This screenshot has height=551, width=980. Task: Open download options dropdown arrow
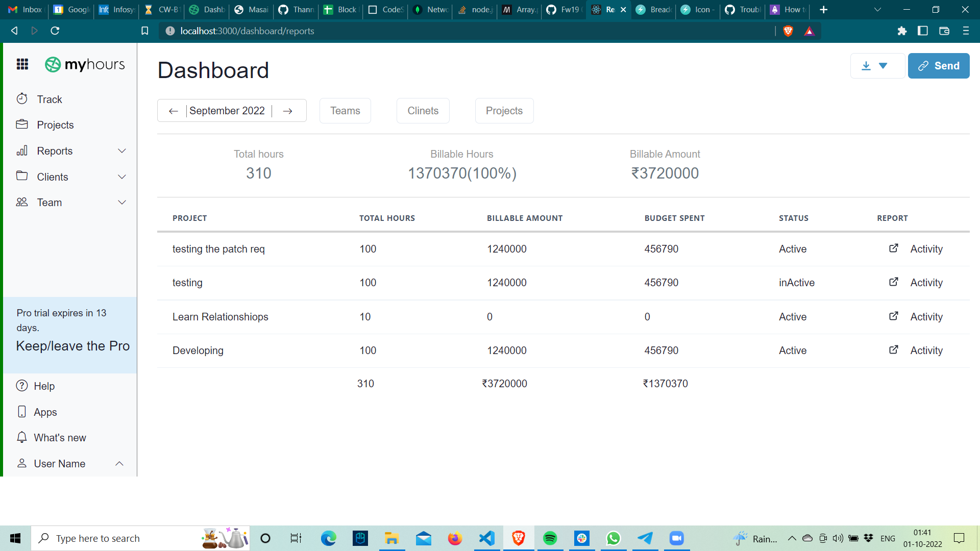point(883,66)
